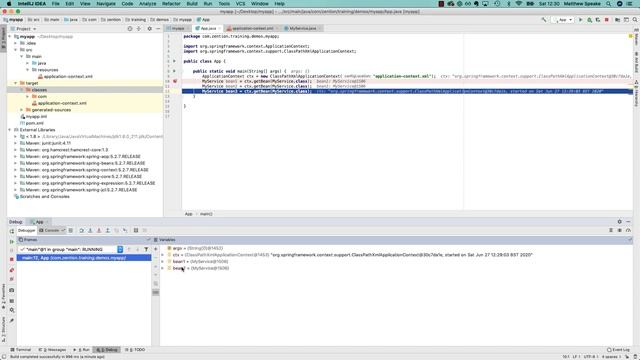The height and width of the screenshot is (360, 640).
Task: Open Project panel gear settings
Action: (149, 29)
